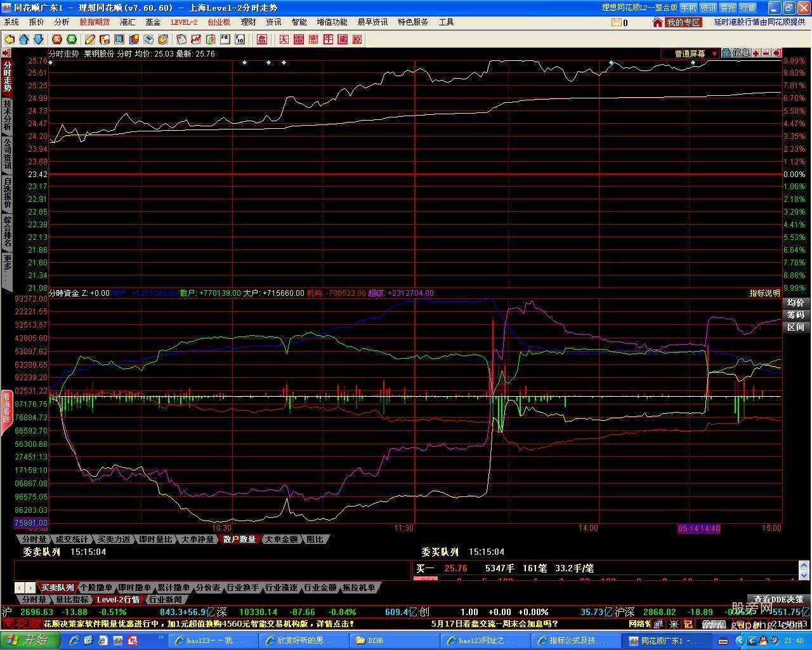Click the red 原 toolbar icon
This screenshot has width=812, height=650.
click(x=357, y=39)
